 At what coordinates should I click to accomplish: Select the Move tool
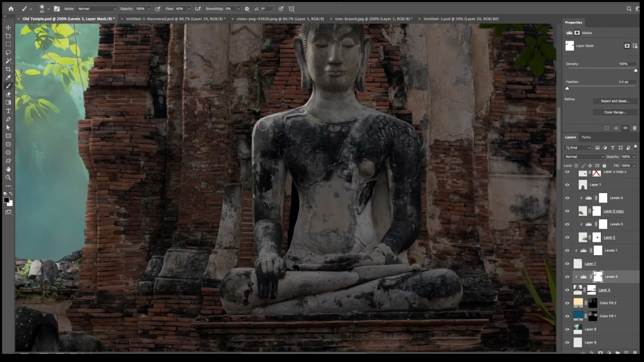[8, 27]
